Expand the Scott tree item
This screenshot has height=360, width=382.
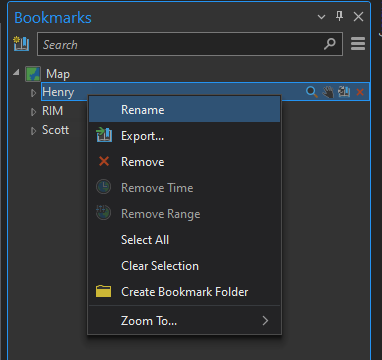tap(33, 131)
